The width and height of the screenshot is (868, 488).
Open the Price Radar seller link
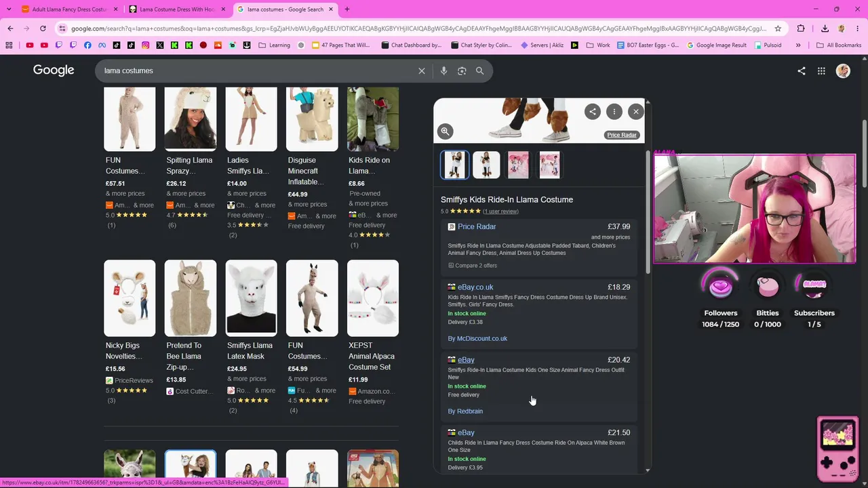(x=477, y=226)
